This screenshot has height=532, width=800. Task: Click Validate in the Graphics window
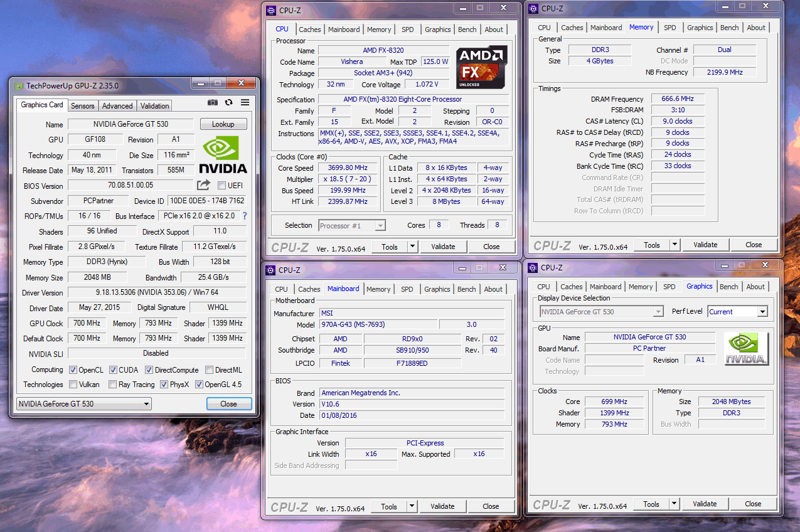705,504
